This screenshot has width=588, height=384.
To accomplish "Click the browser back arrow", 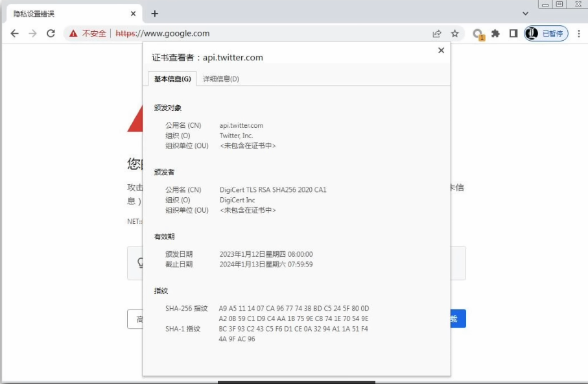I will tap(15, 34).
